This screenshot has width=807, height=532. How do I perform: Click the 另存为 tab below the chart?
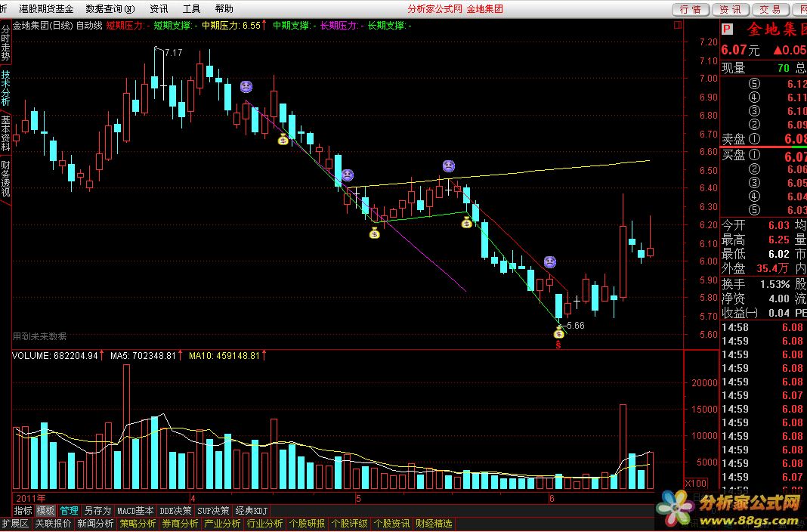click(97, 510)
